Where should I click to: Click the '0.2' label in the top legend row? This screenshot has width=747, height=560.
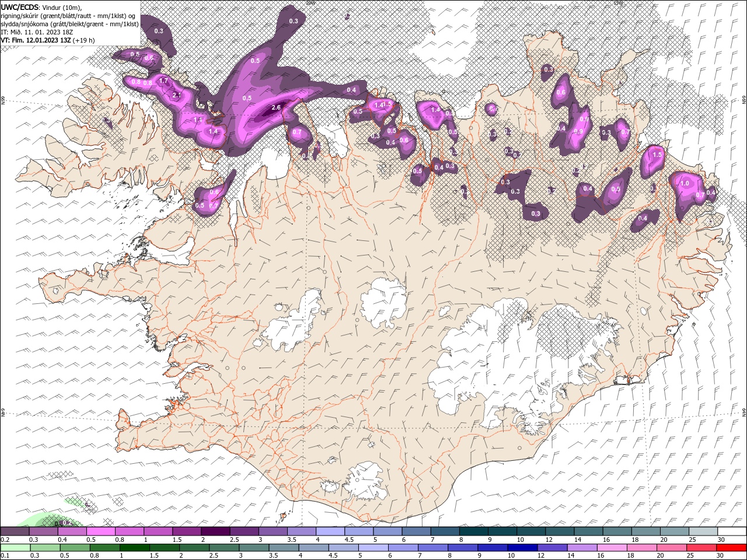pyautogui.click(x=5, y=540)
